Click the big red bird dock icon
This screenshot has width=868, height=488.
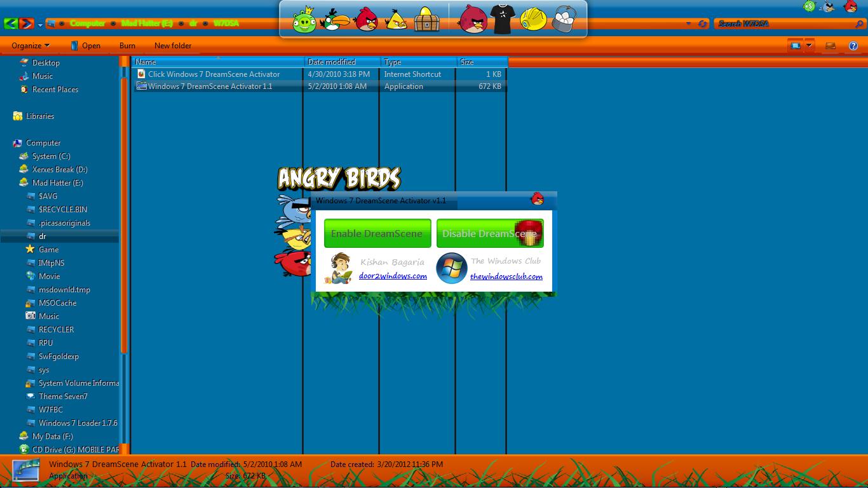pyautogui.click(x=473, y=20)
